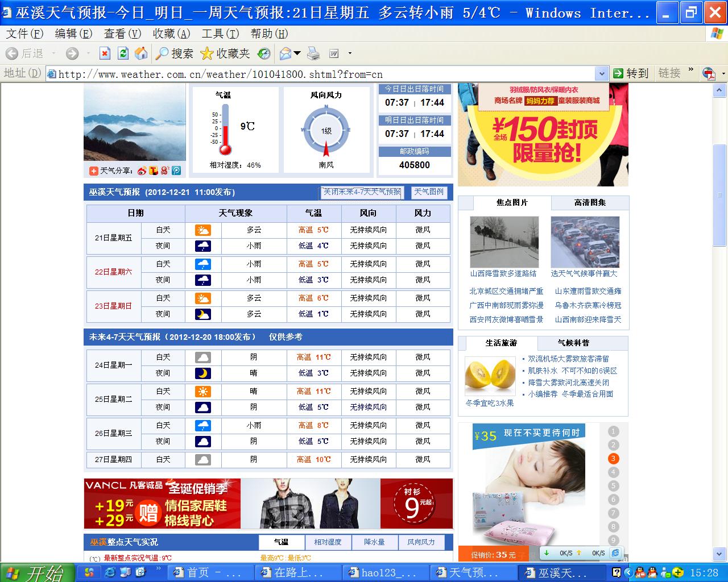Click the vertical scrollbar thumb

pos(719,195)
